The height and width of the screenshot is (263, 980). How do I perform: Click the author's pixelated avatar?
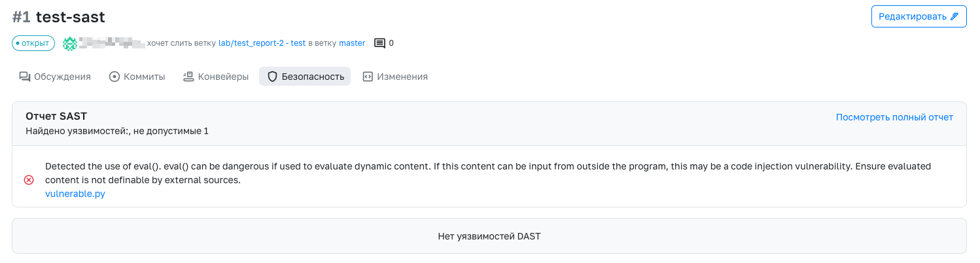(x=69, y=43)
